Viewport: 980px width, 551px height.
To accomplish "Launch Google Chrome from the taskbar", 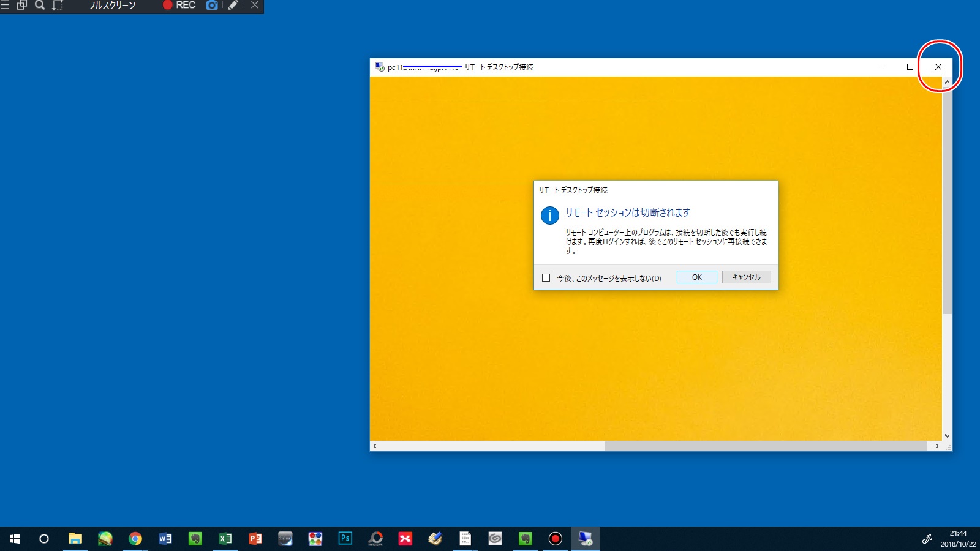I will coord(135,539).
